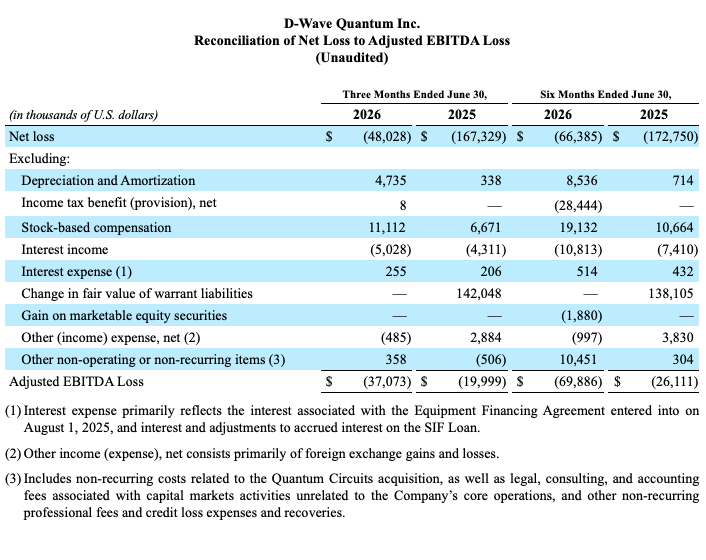The width and height of the screenshot is (706, 560).
Task: Select non-recurring items value (506)
Action: 491,360
